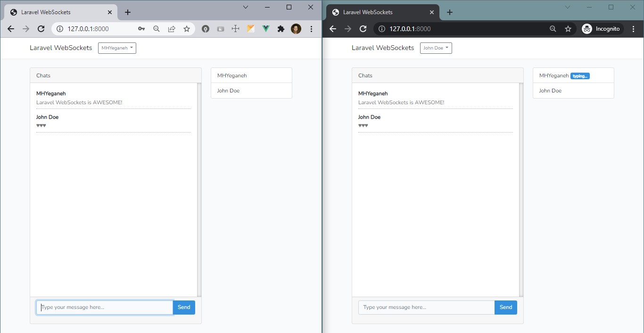This screenshot has width=644, height=333.
Task: Click chat scrollbar in the left window
Action: (199, 190)
